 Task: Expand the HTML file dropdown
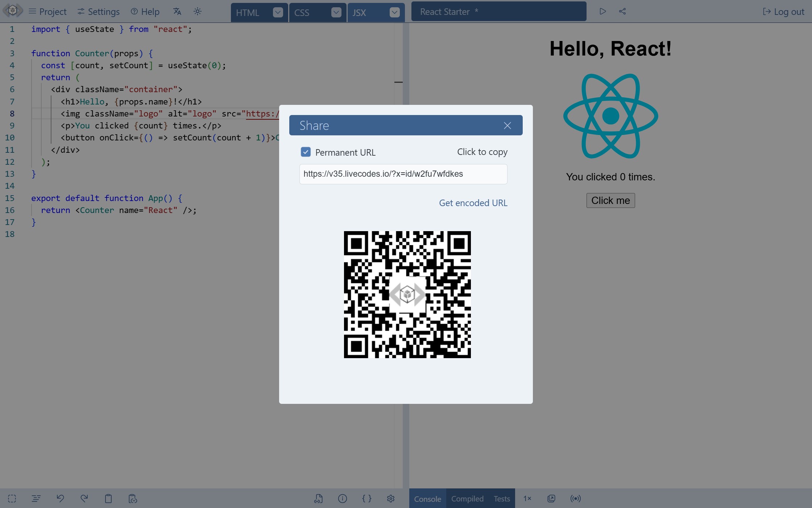pos(279,11)
